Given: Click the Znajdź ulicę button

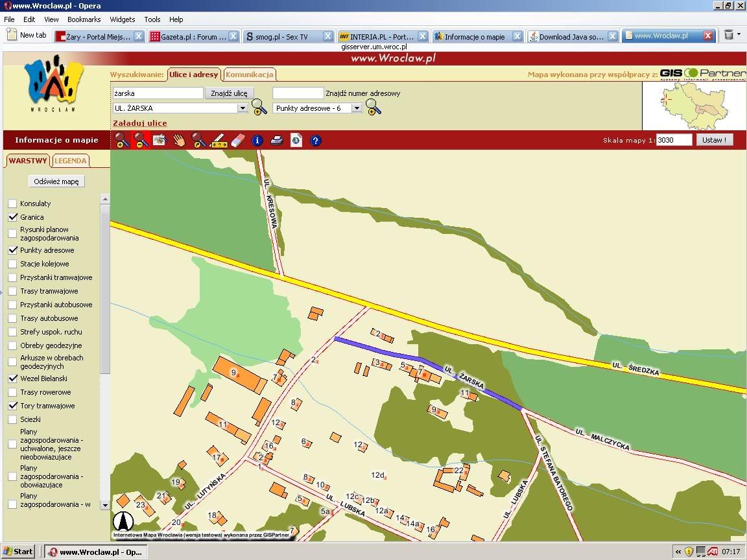Looking at the screenshot, I should click(230, 93).
